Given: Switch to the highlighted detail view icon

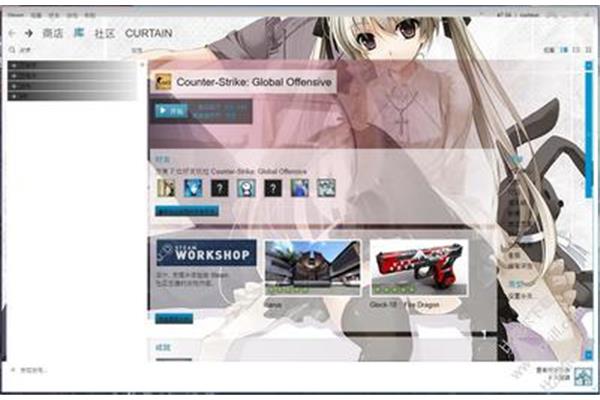Looking at the screenshot, I should [564, 50].
